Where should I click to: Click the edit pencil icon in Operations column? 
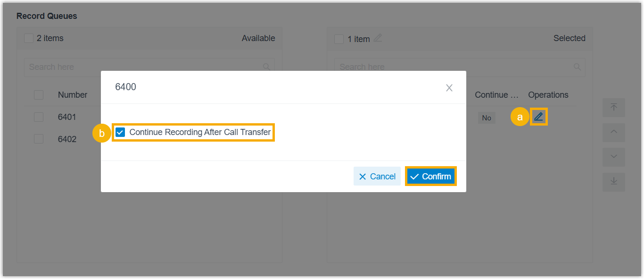click(x=538, y=117)
